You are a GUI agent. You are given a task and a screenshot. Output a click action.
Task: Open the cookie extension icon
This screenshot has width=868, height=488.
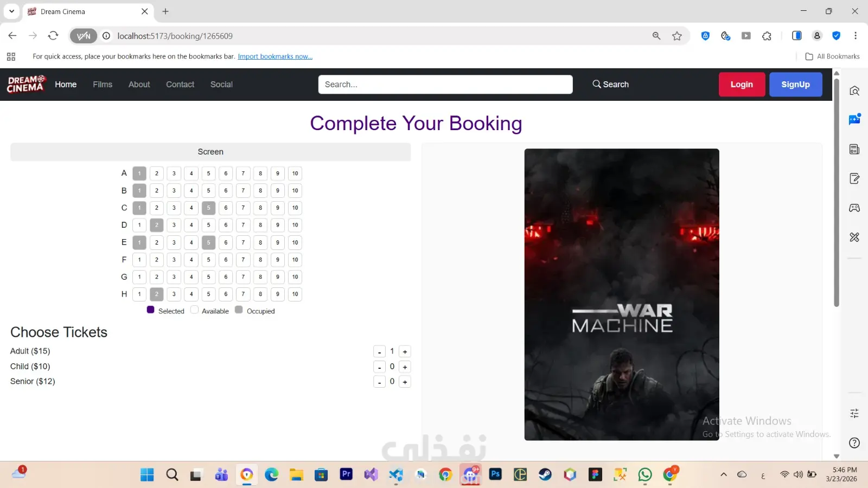pos(725,36)
